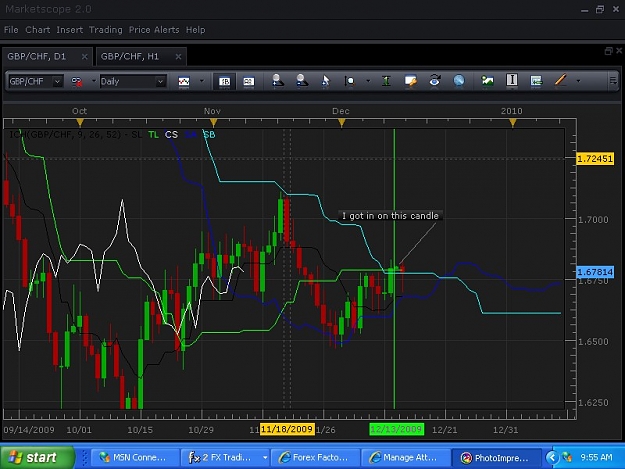The image size is (625, 469).
Task: Click the chart template export icon
Action: [x=536, y=81]
